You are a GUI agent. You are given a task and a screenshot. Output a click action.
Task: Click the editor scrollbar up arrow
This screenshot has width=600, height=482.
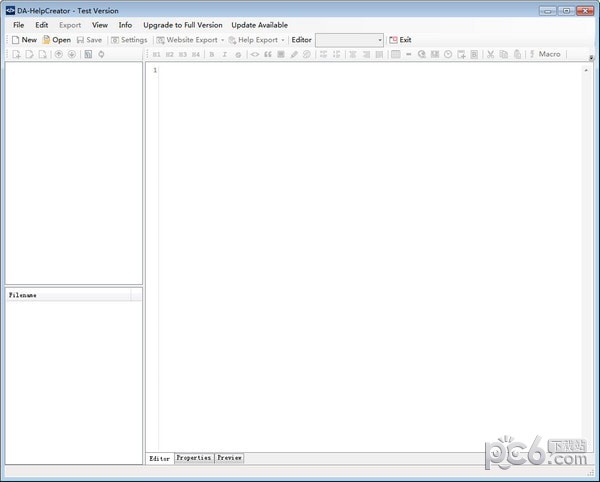586,70
